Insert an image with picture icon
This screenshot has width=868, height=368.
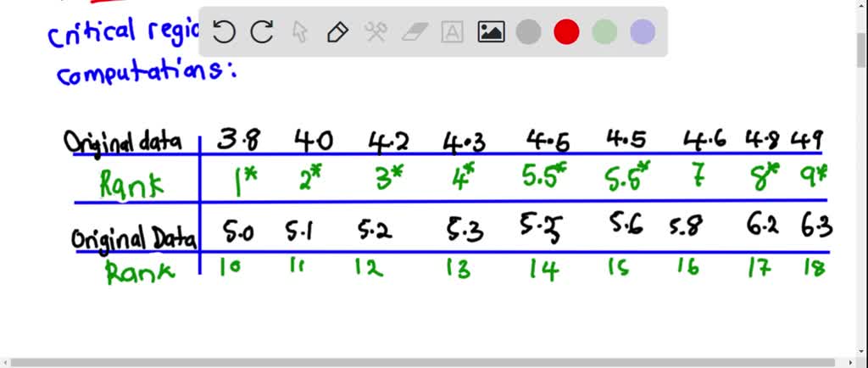tap(491, 32)
